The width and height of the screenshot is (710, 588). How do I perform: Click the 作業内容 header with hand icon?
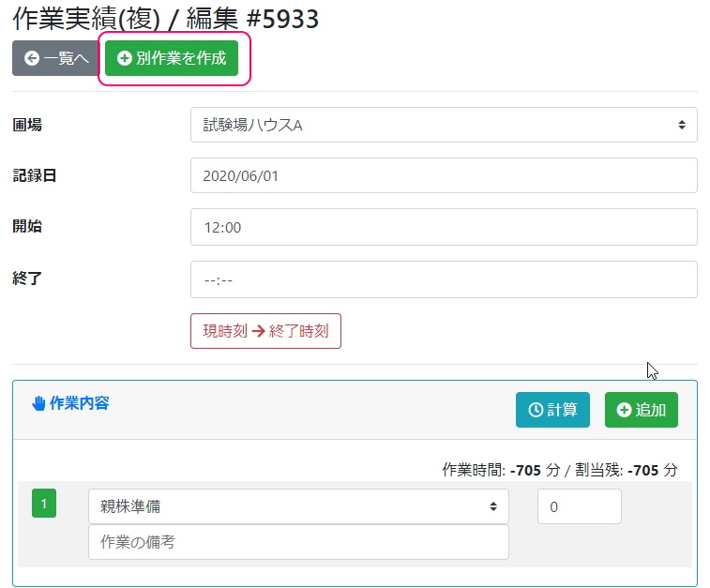tap(70, 403)
